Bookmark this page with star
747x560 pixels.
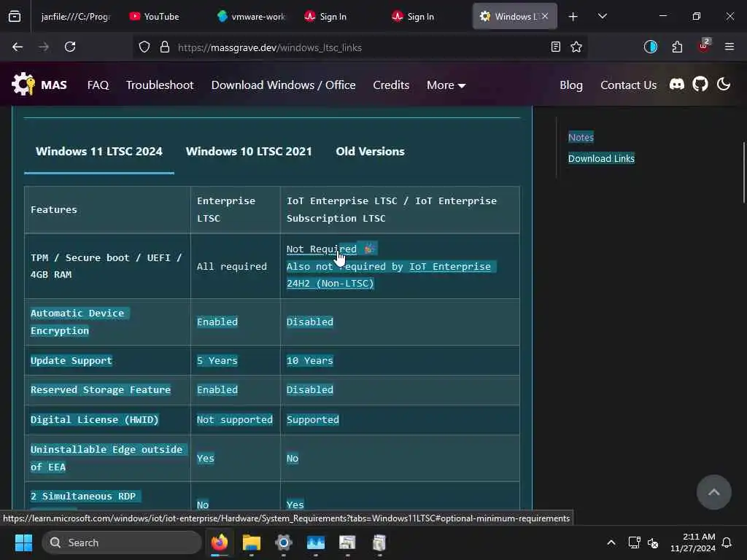click(x=576, y=47)
